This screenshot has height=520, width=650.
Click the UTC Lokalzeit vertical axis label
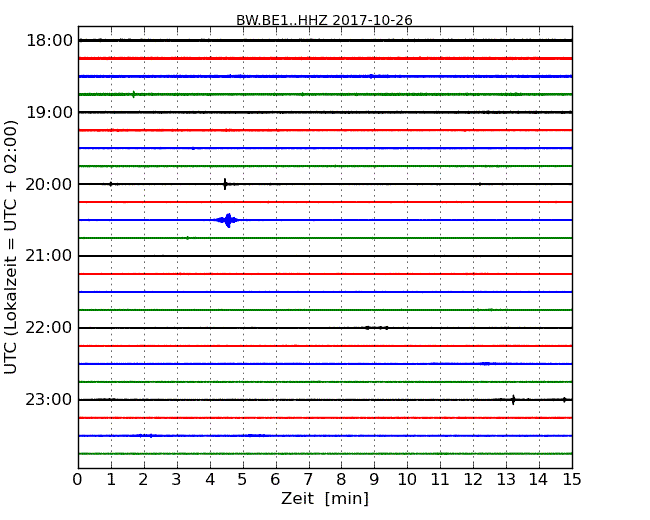[x=11, y=247]
